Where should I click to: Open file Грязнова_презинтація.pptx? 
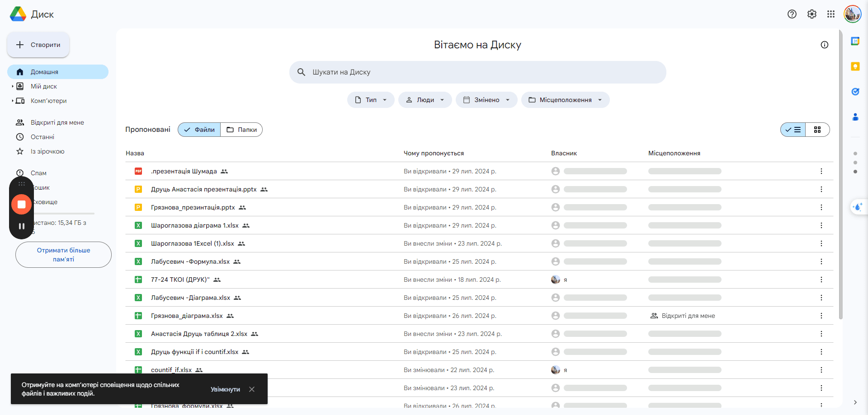193,207
